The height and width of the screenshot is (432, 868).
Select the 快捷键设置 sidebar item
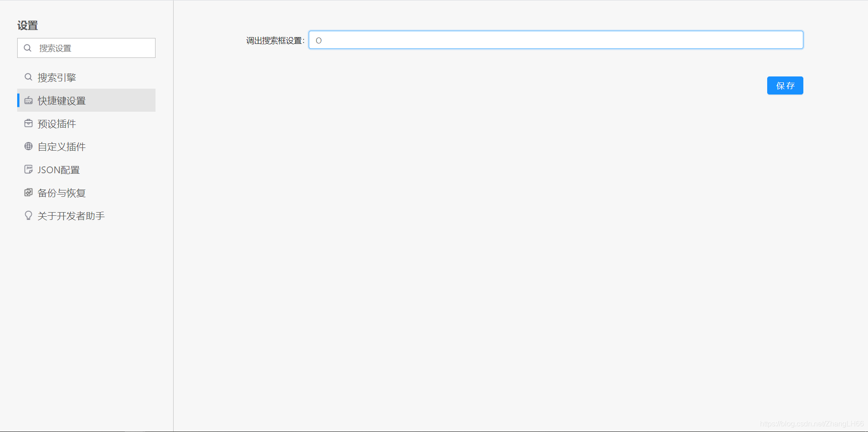[x=61, y=101]
